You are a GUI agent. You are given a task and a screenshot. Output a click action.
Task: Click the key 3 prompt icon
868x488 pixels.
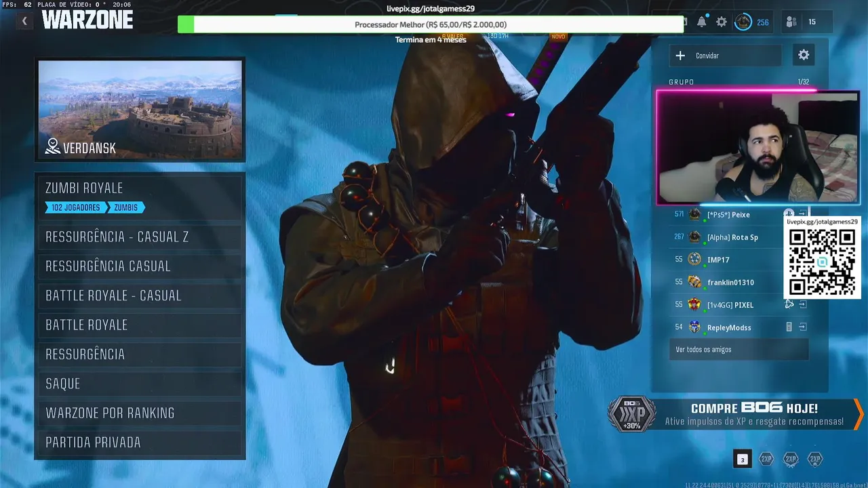(743, 460)
